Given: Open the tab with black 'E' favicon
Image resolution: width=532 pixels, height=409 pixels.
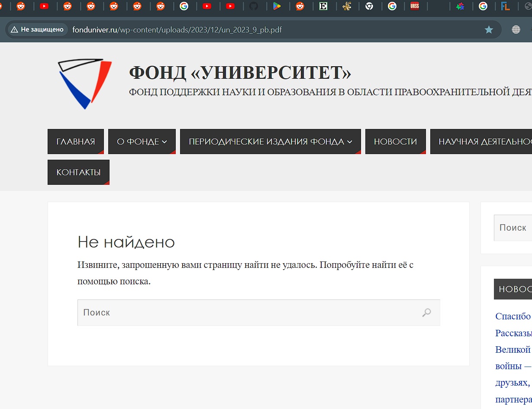Looking at the screenshot, I should pyautogui.click(x=323, y=6).
